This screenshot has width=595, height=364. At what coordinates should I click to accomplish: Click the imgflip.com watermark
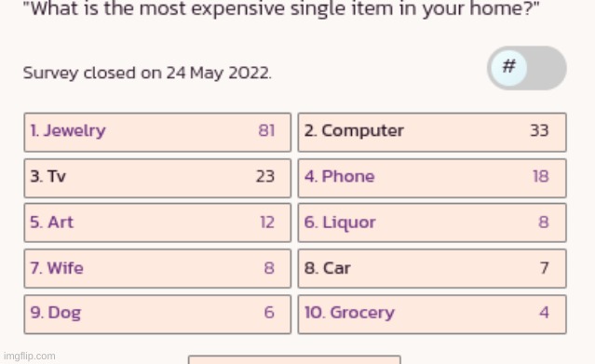click(30, 356)
